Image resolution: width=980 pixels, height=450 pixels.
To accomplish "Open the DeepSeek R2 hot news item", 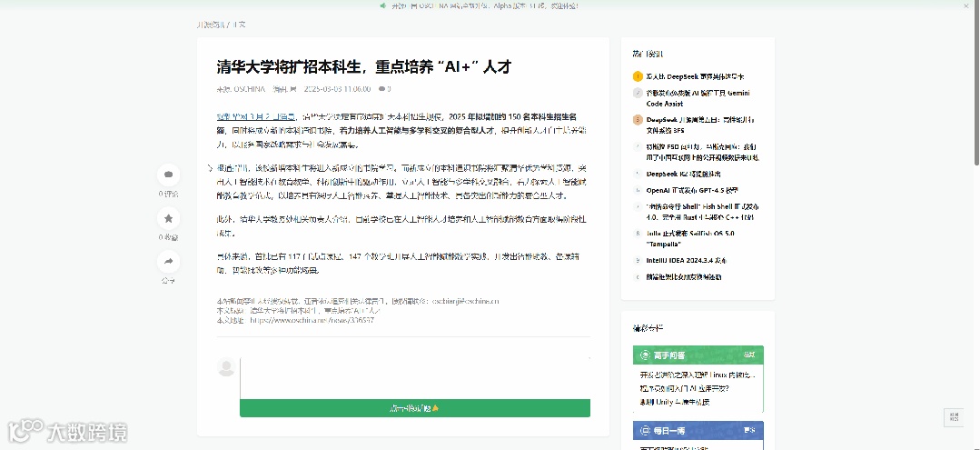I will tap(684, 174).
